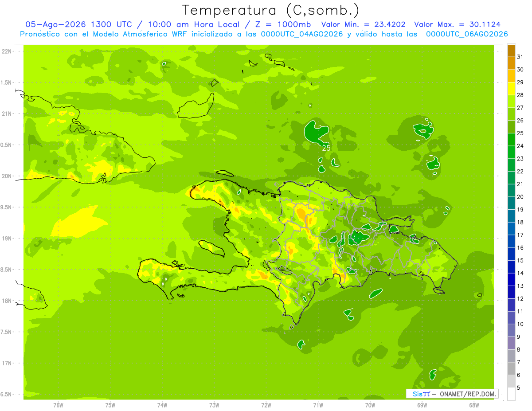
Task: Click the dark green legend segment between 24 and 25
Action: tap(511, 140)
